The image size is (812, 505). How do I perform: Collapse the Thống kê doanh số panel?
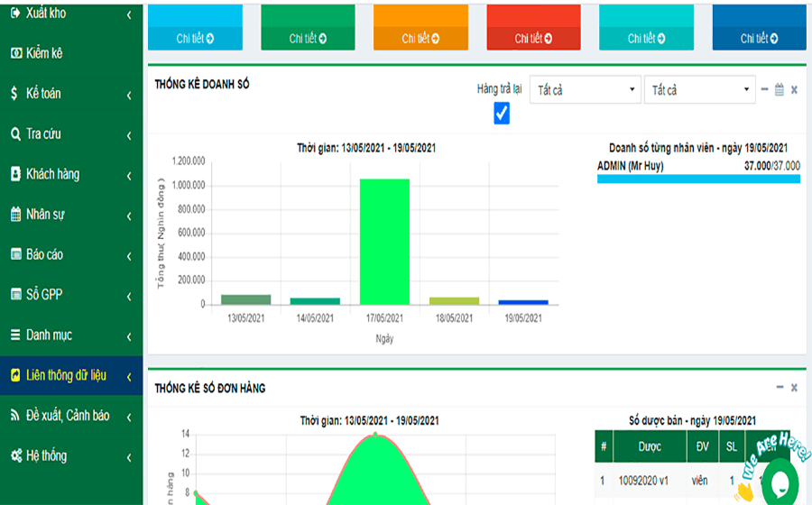[x=765, y=89]
